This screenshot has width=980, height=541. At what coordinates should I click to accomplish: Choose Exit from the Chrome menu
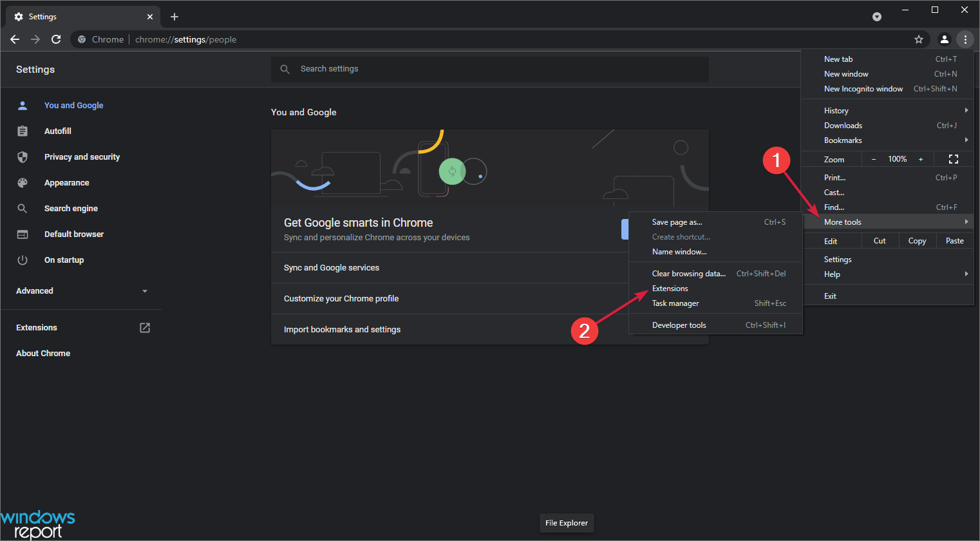[x=889, y=296]
